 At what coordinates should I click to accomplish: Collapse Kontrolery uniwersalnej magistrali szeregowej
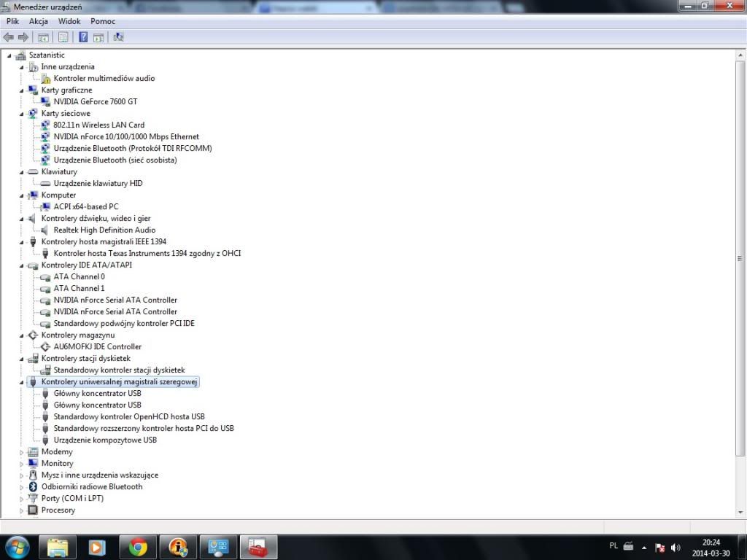21,382
